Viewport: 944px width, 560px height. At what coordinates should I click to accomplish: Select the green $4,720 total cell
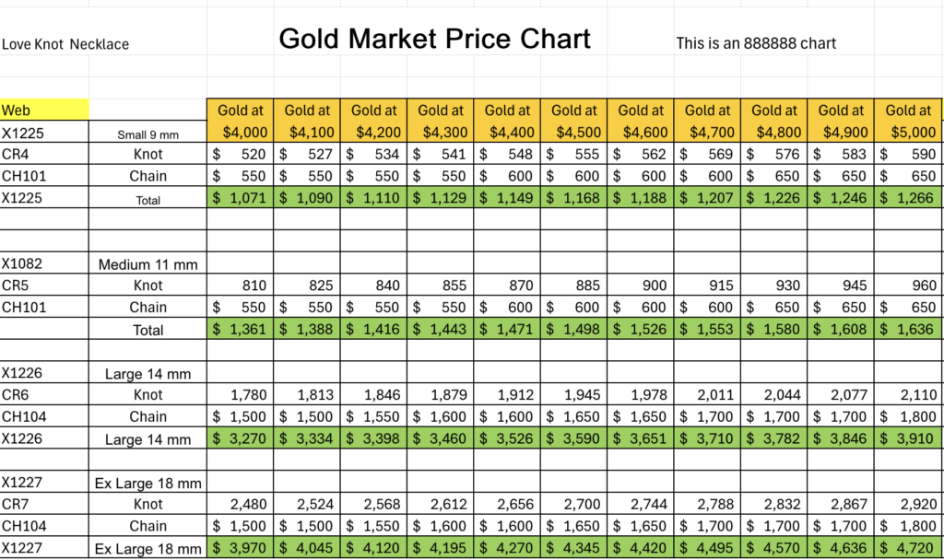pos(908,549)
